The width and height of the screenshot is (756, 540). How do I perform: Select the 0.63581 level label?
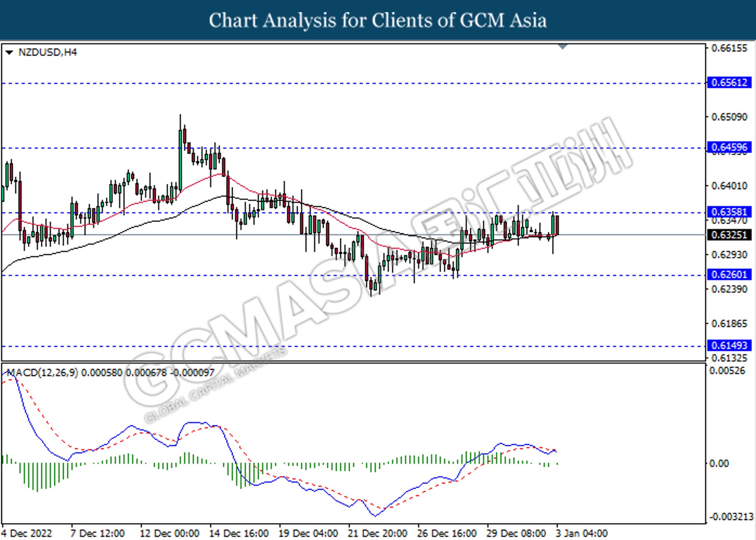(x=729, y=212)
